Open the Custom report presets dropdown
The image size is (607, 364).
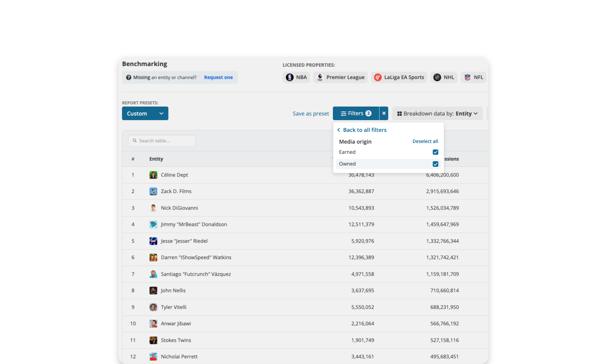(x=145, y=113)
